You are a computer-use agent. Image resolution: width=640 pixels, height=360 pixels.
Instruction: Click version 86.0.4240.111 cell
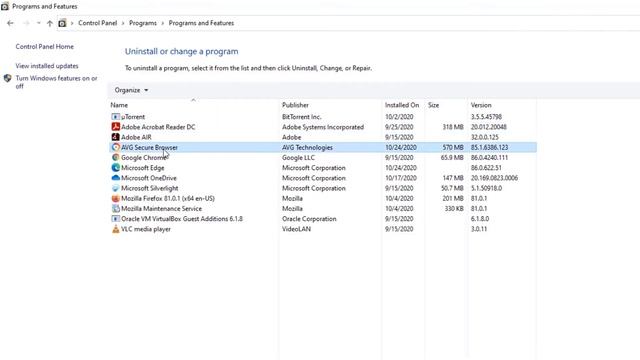[489, 158]
